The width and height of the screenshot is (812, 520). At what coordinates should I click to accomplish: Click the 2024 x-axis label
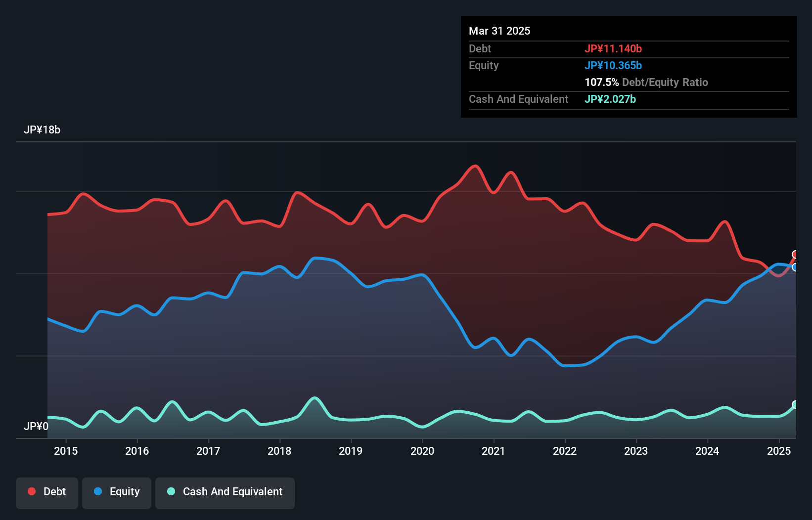pyautogui.click(x=707, y=451)
